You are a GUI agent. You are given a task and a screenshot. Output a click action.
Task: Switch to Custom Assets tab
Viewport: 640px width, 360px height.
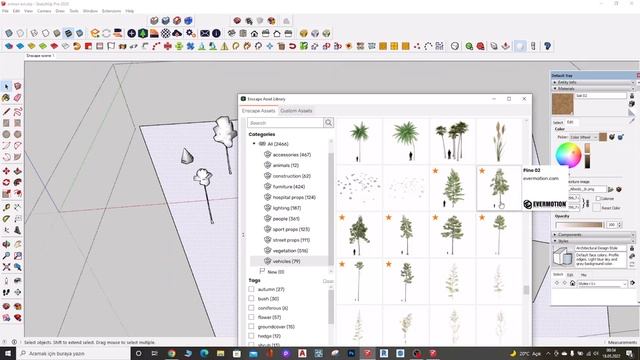pos(296,111)
